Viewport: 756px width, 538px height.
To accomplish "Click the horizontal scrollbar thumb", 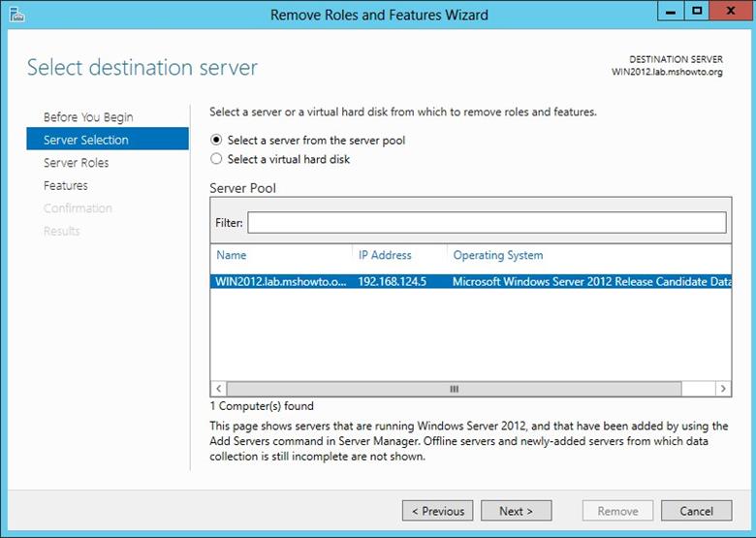I will [x=455, y=389].
